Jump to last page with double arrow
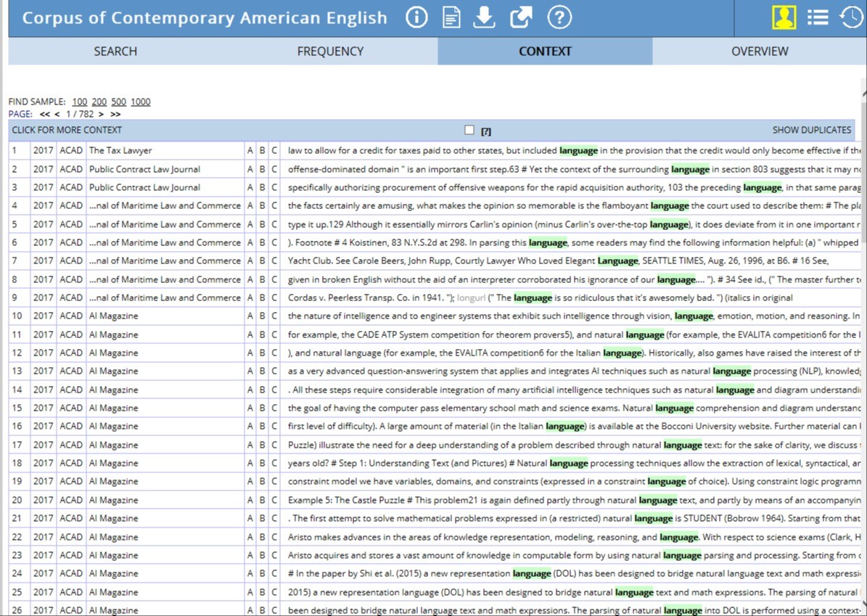This screenshot has width=867, height=616. click(115, 114)
